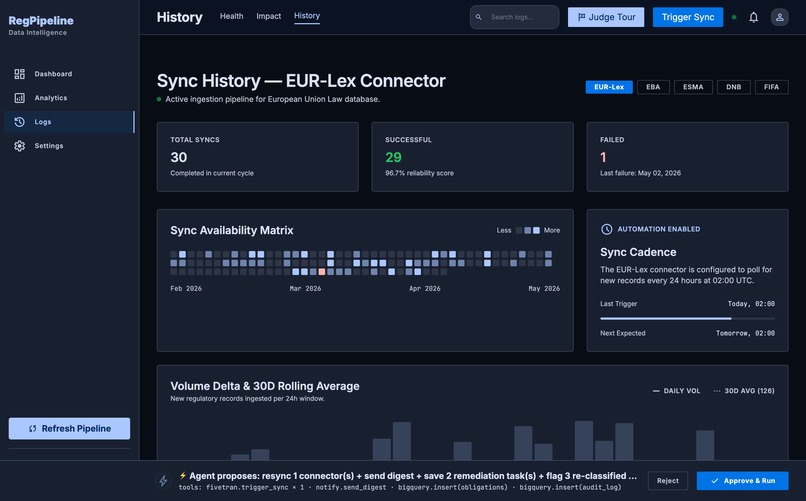Click the lightning agent icon in bottom bar
This screenshot has height=501, width=806.
coord(163,481)
